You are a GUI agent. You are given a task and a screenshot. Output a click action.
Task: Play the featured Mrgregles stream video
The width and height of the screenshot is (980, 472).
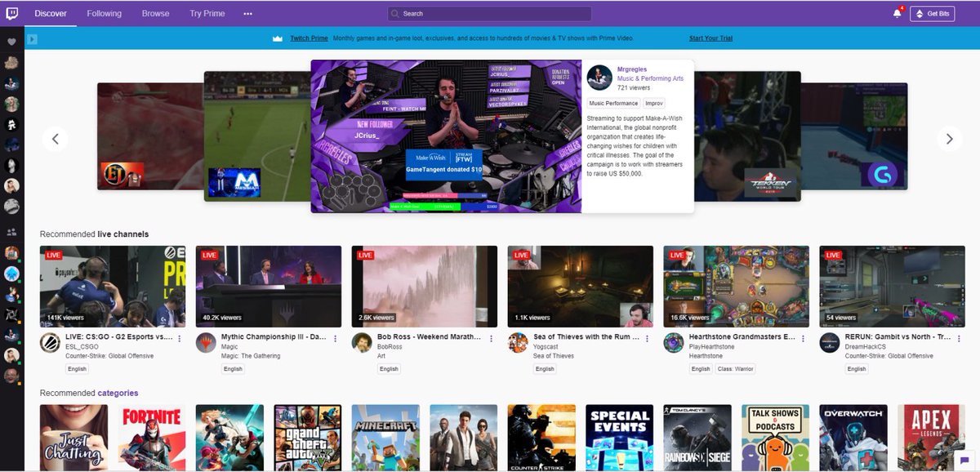(x=446, y=136)
